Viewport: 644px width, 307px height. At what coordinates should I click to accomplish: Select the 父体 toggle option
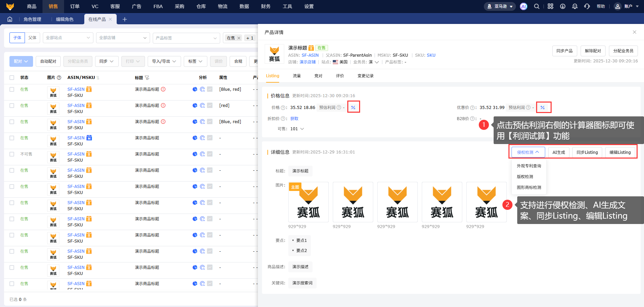(32, 38)
